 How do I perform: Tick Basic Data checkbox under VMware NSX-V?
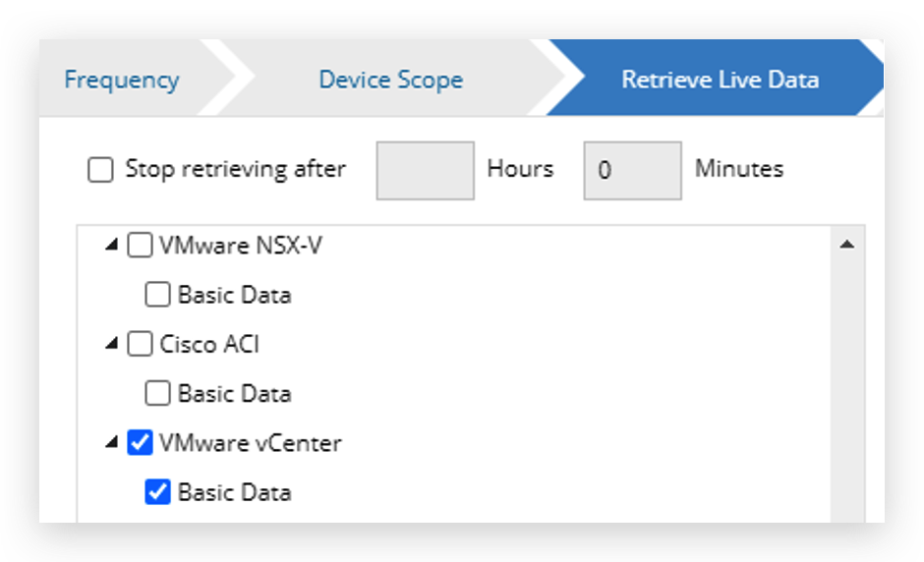pyautogui.click(x=157, y=295)
